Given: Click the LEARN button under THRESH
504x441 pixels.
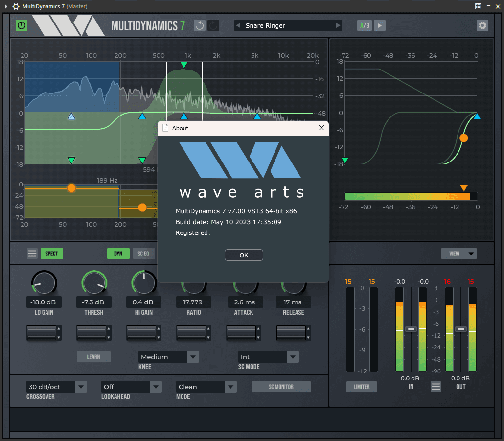Looking at the screenshot, I should 93,357.
